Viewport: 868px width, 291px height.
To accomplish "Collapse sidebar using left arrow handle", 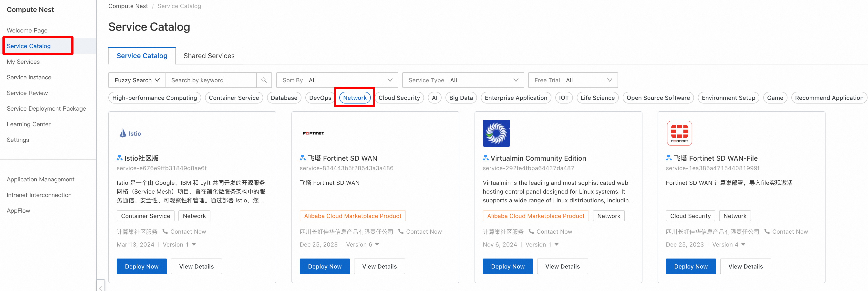I will tap(100, 288).
